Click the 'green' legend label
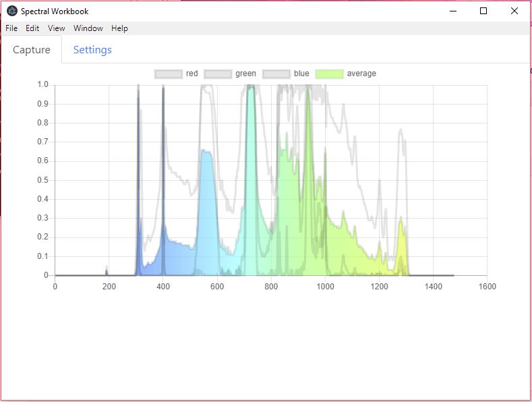The height and width of the screenshot is (402, 532). 245,74
